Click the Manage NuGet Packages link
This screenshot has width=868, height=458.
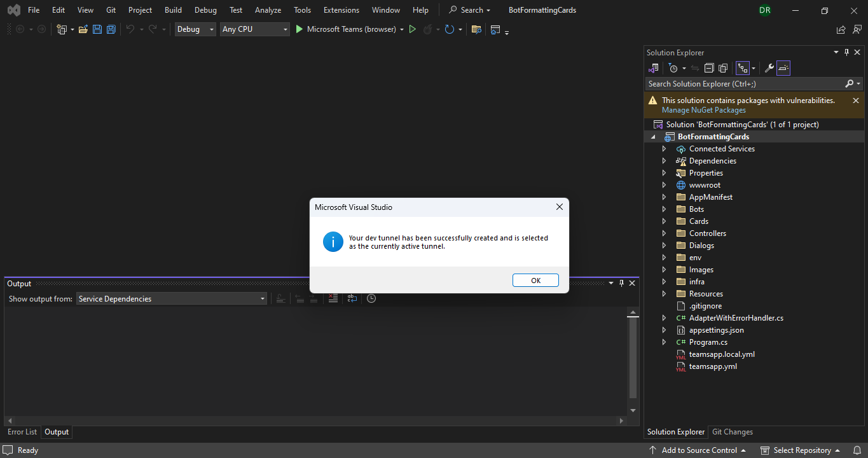704,110
